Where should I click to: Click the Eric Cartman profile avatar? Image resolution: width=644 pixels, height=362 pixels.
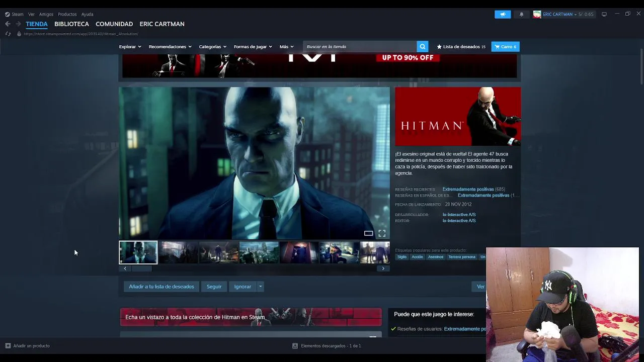coord(537,14)
